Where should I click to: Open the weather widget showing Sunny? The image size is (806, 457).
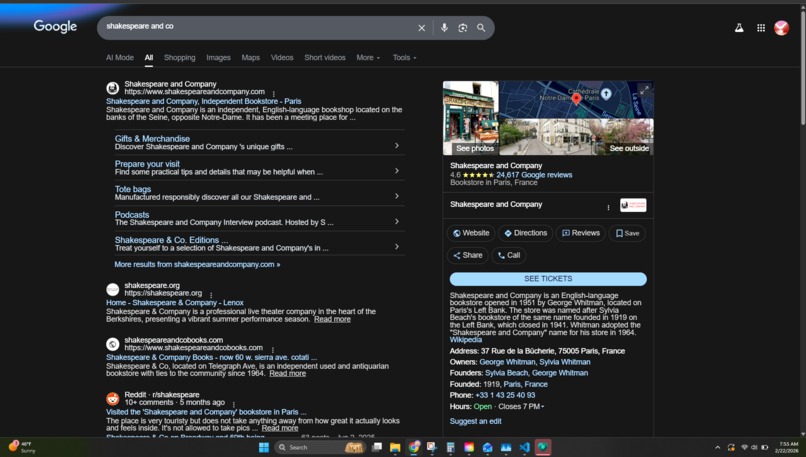[x=22, y=447]
